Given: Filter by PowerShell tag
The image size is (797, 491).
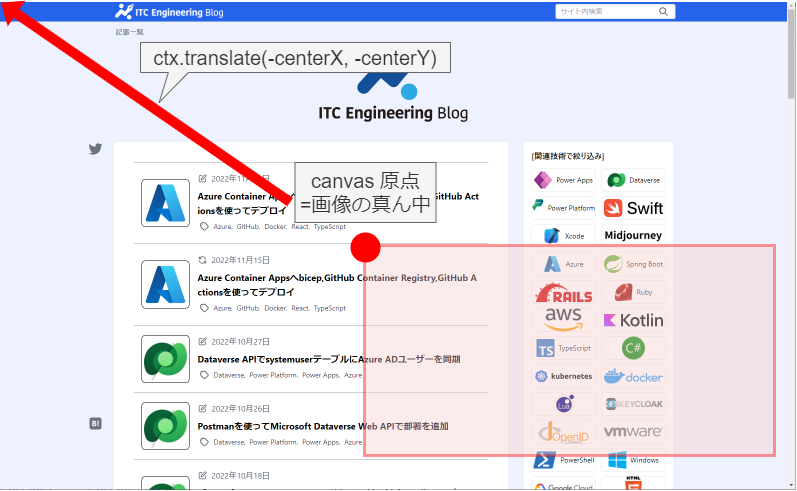Looking at the screenshot, I should 563,460.
